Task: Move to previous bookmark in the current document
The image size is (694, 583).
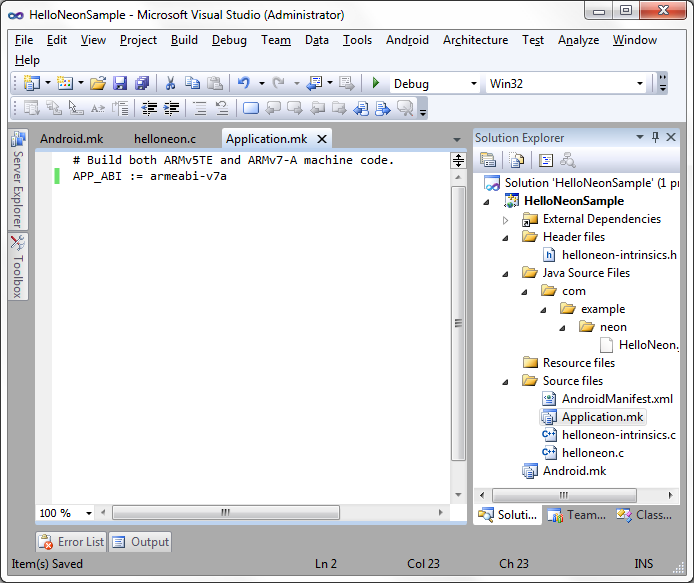Action: [273, 108]
